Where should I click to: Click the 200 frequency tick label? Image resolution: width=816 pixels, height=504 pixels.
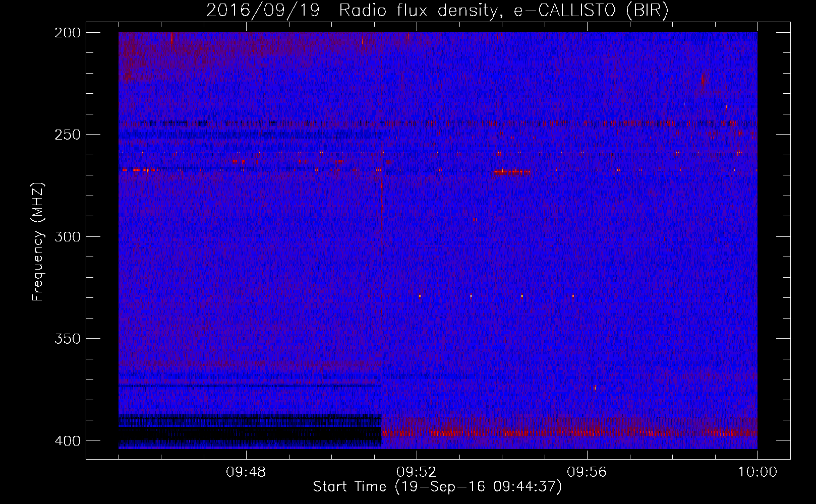[x=67, y=33]
